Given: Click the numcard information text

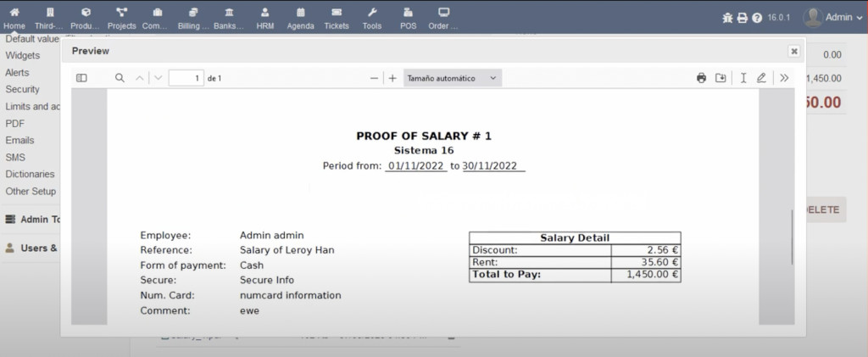Looking at the screenshot, I should coord(290,296).
